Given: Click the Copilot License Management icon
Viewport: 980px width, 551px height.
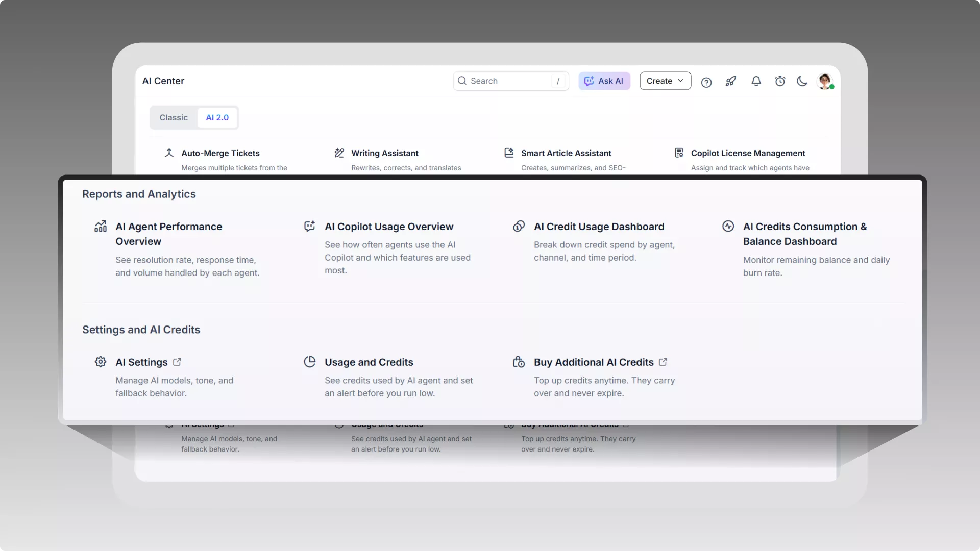Looking at the screenshot, I should tap(679, 153).
